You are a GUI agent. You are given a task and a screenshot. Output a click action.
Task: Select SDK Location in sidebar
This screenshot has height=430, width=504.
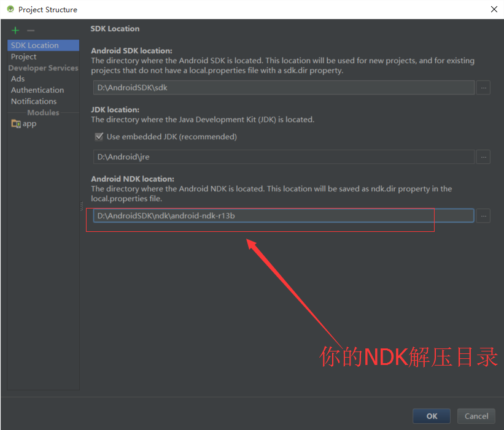pos(43,45)
